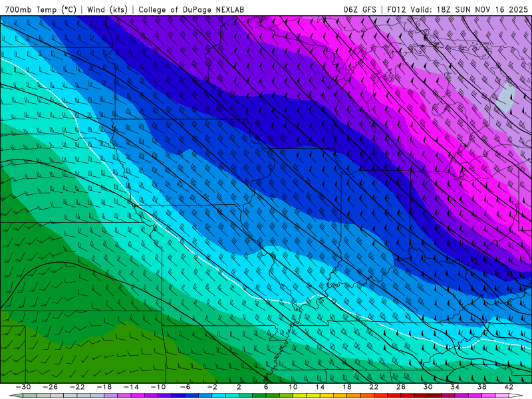Screen dimensions: 532x399
Task: Click the 34 color scale label
Action: [x=455, y=387]
